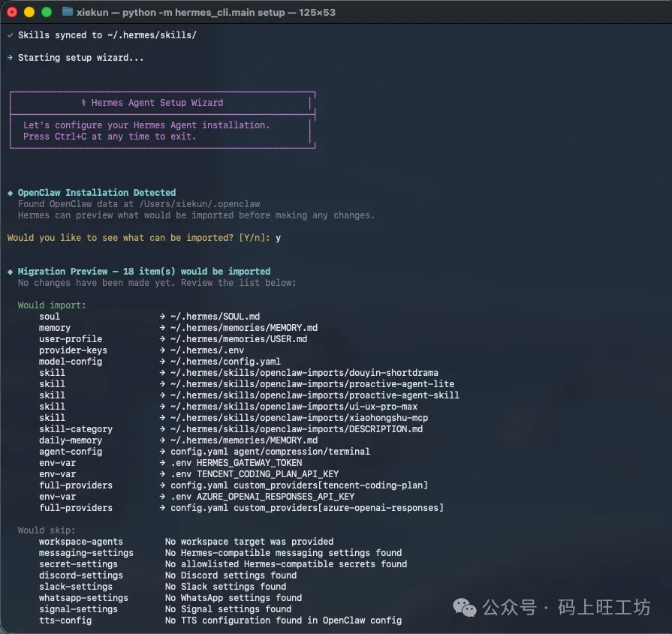Click the path '~/.hermes/.env'
This screenshot has height=634, width=672.
click(x=207, y=350)
